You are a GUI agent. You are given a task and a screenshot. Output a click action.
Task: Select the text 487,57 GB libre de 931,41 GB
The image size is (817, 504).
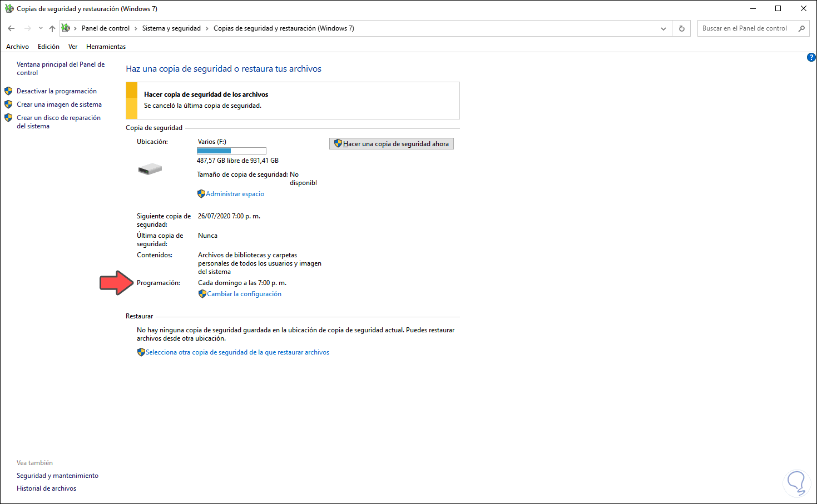click(237, 161)
